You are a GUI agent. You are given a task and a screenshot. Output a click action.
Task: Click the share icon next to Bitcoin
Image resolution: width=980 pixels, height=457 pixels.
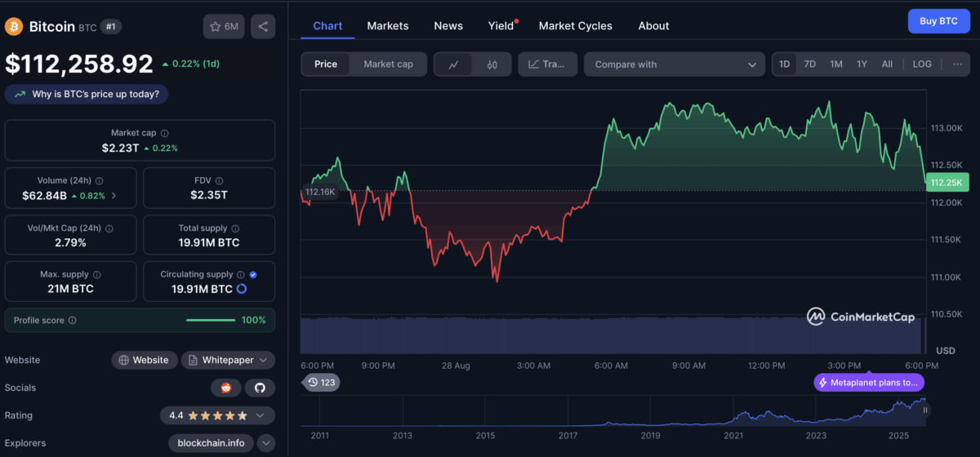click(x=263, y=26)
